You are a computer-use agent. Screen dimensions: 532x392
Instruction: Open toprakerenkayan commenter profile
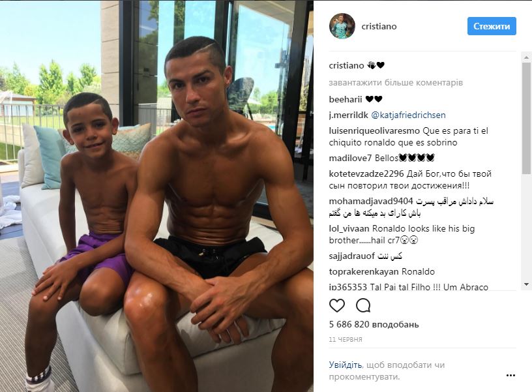(x=364, y=271)
